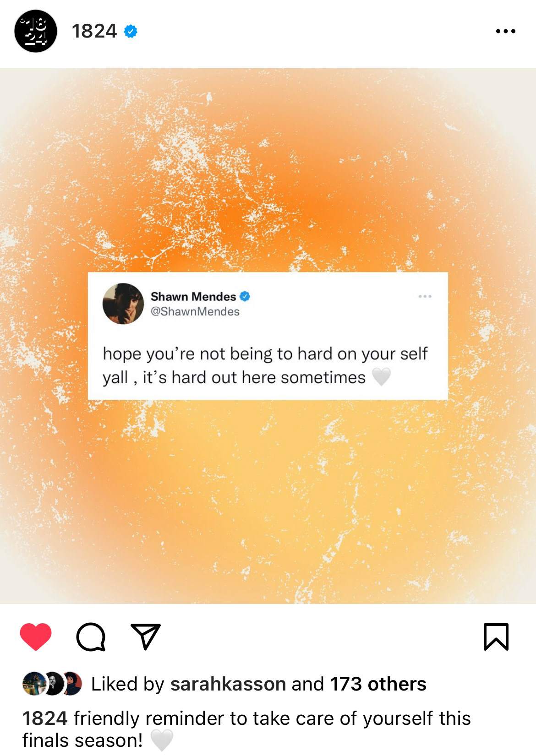The width and height of the screenshot is (536, 756).
Task: Click Shawn Mendes verified checkmark
Action: [x=245, y=296]
